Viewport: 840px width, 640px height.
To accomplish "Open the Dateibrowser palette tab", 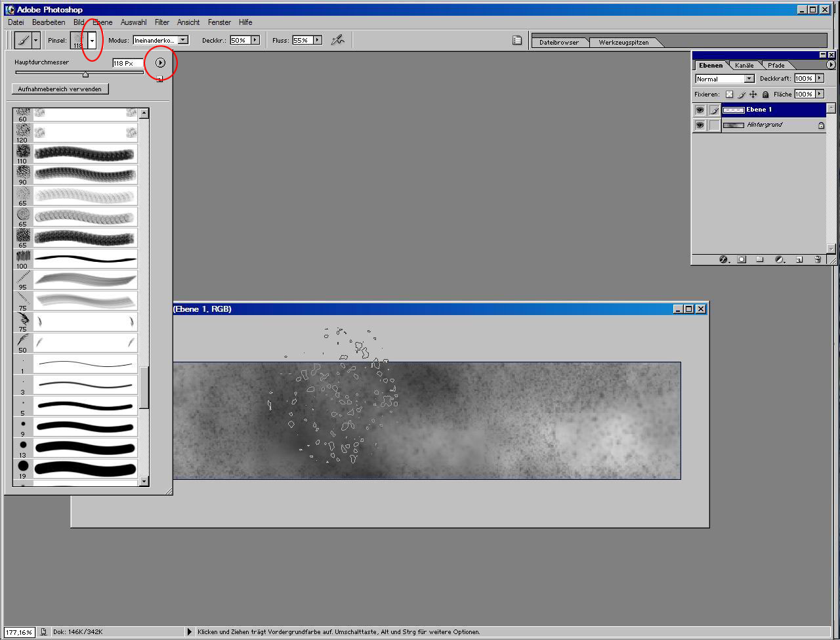I will (x=559, y=43).
